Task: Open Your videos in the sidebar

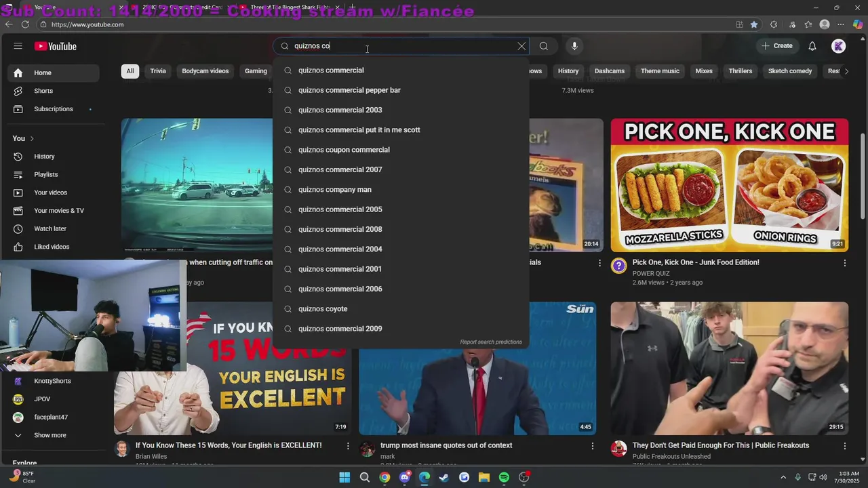Action: click(52, 192)
